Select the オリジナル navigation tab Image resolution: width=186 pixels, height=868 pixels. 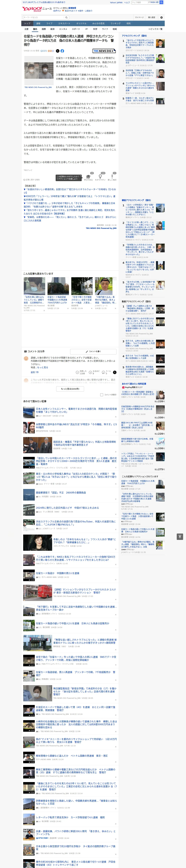coord(81,24)
